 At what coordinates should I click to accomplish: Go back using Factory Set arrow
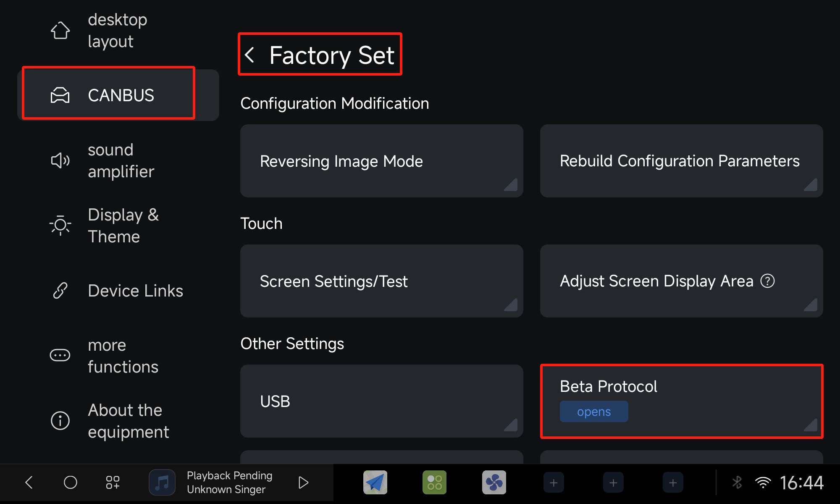coord(249,55)
